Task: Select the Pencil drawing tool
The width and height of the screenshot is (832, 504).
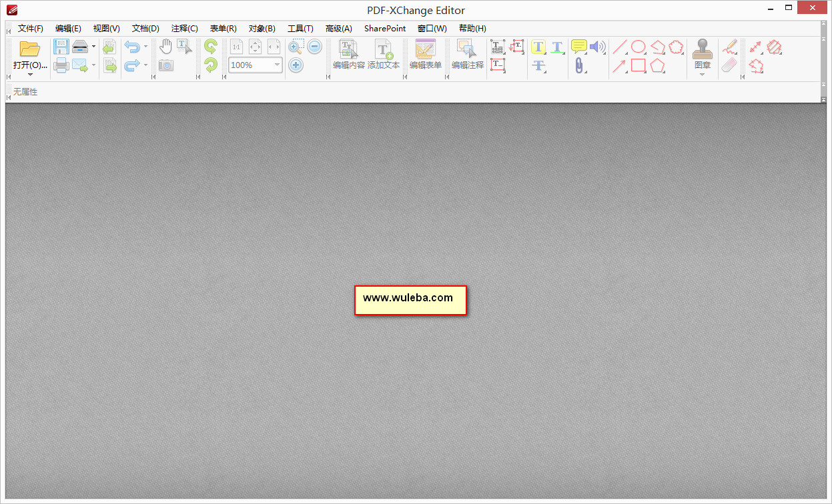Action: [x=730, y=47]
